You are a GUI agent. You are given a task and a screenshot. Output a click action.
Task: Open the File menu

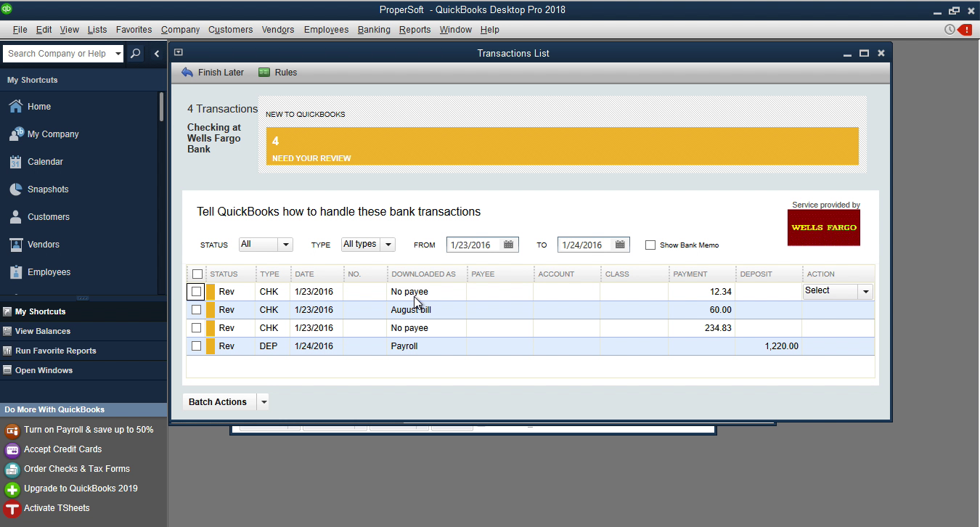[x=20, y=30]
